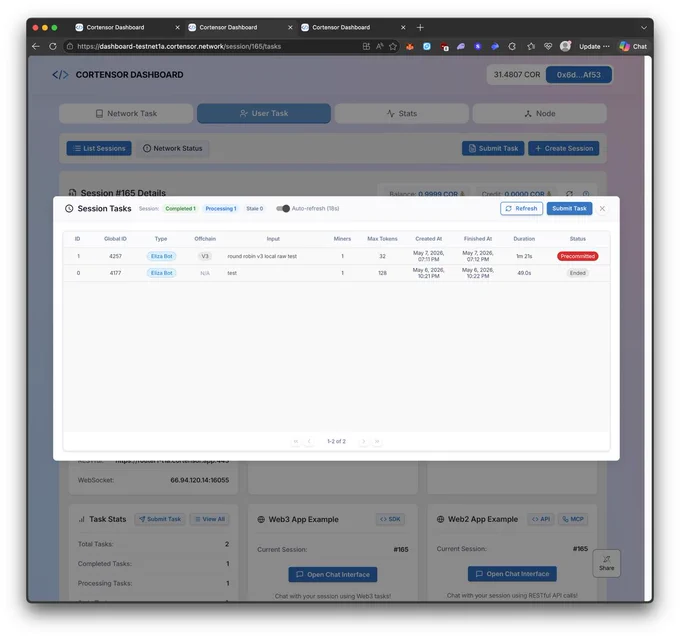Open Chat Interface in Web3 App Example

(333, 575)
